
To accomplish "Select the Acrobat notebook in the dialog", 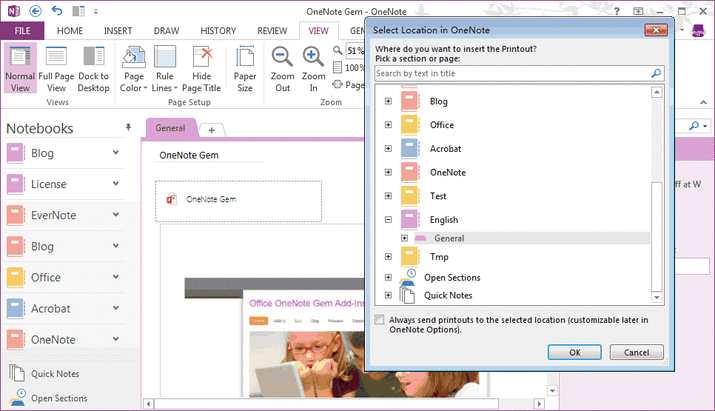I will (x=445, y=149).
